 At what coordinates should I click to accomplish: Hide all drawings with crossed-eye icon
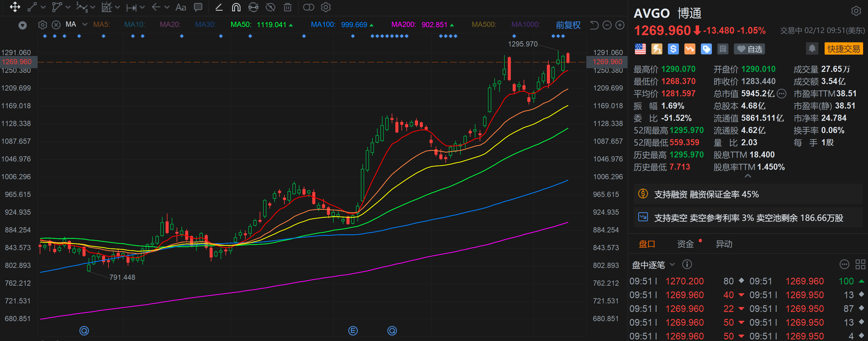click(x=271, y=7)
